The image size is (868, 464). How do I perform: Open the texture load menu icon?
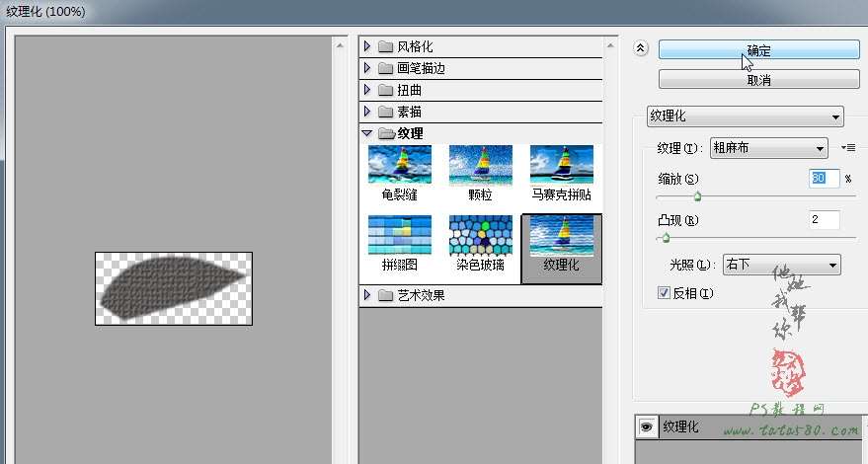point(847,148)
